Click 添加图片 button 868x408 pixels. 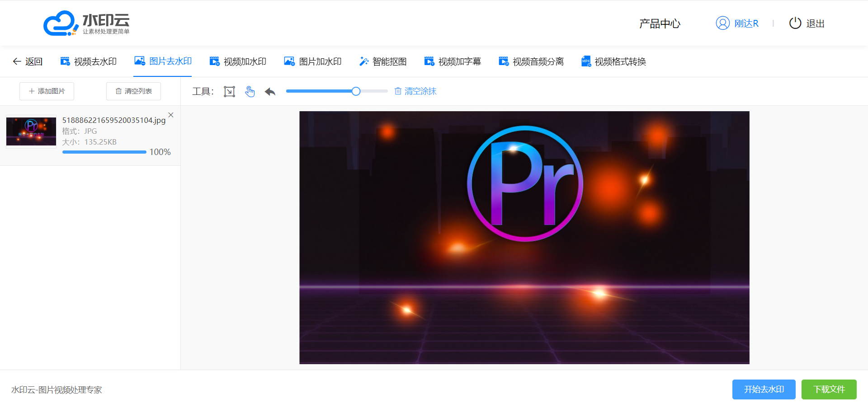click(47, 91)
